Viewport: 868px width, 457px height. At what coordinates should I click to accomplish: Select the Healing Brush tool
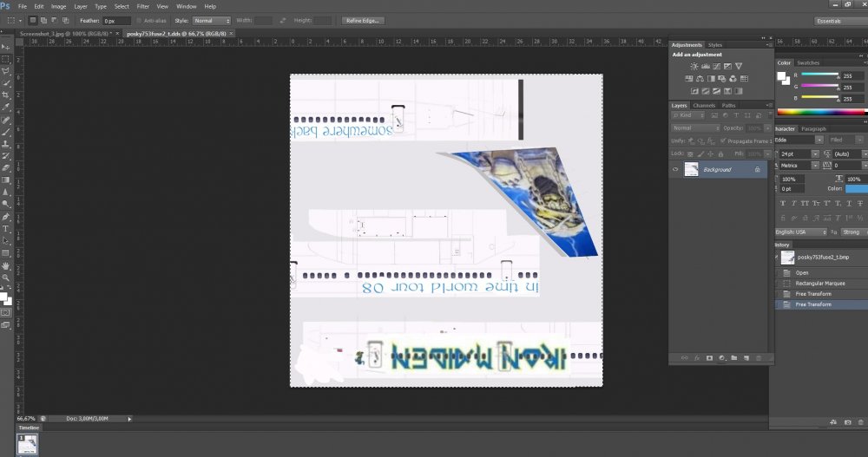(x=6, y=120)
